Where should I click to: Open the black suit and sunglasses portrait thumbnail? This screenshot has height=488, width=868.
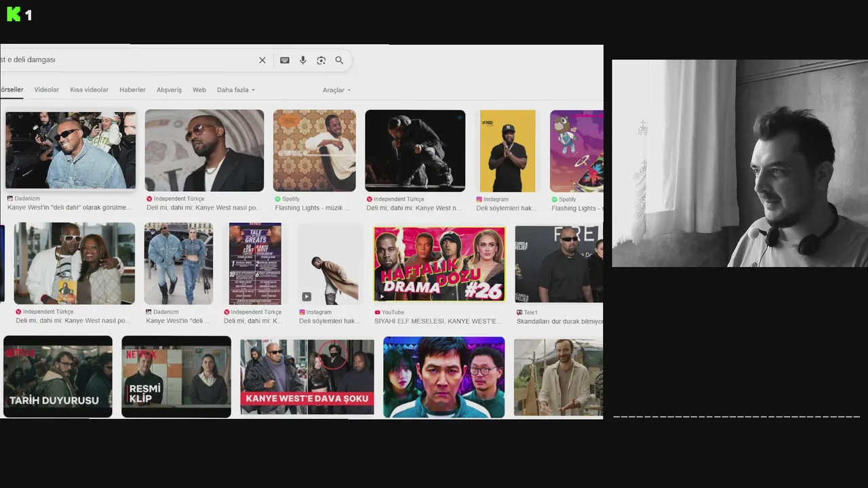click(x=204, y=150)
